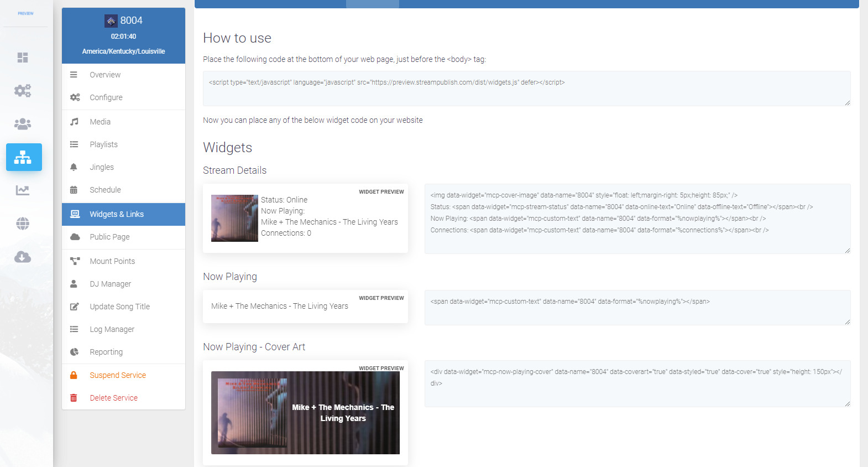Click the Delete Service link
This screenshot has height=467, width=868.
[x=123, y=398]
